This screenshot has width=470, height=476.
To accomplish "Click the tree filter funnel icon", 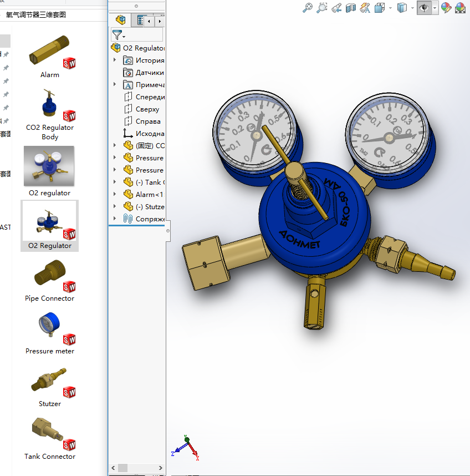I will (x=116, y=36).
